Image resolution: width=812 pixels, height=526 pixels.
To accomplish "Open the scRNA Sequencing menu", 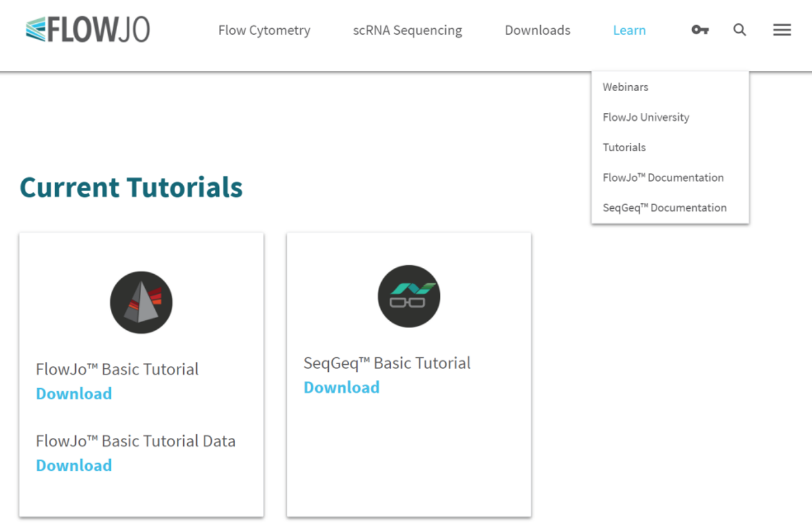I will 408,30.
